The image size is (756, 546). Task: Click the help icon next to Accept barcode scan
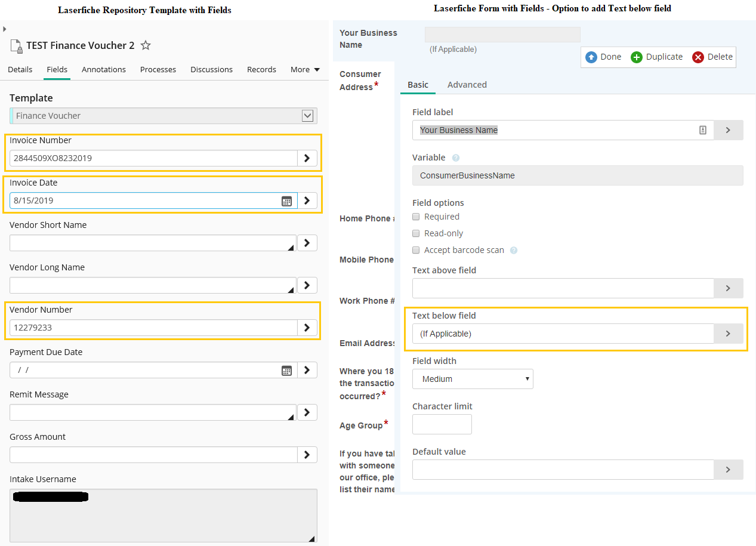[x=514, y=251]
